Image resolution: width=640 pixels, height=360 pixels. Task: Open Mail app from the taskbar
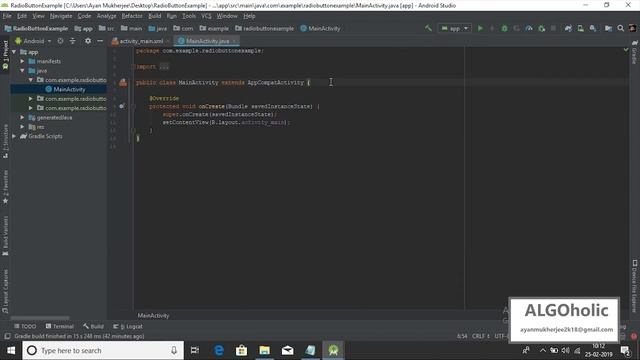(287, 350)
